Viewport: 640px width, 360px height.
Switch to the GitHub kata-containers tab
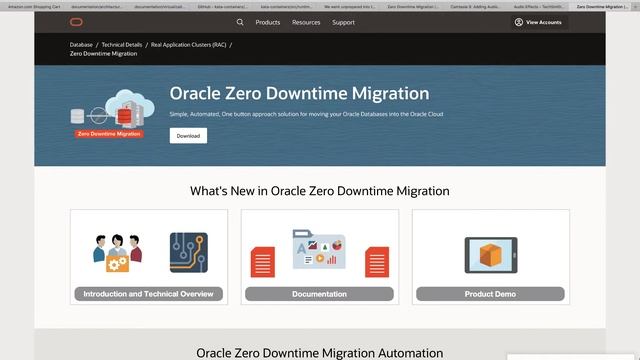coord(222,7)
